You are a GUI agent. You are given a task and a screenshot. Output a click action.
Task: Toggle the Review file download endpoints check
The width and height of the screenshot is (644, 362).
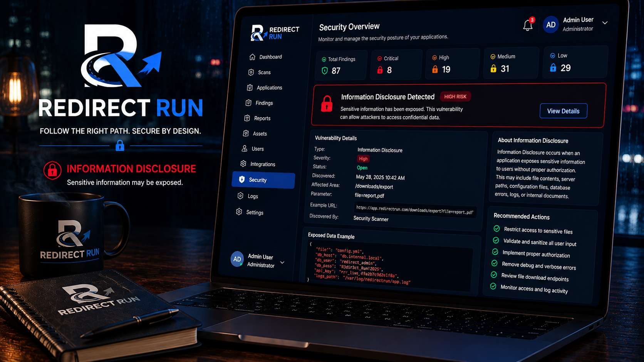pos(494,275)
